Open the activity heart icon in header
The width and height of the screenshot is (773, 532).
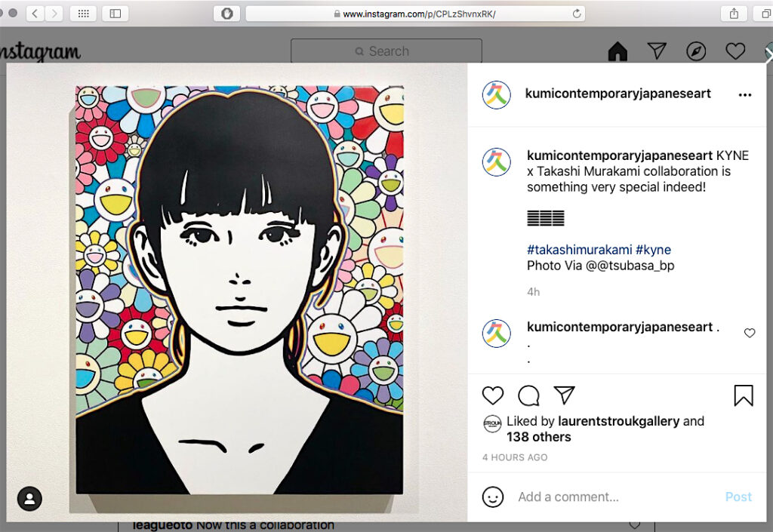[x=735, y=51]
